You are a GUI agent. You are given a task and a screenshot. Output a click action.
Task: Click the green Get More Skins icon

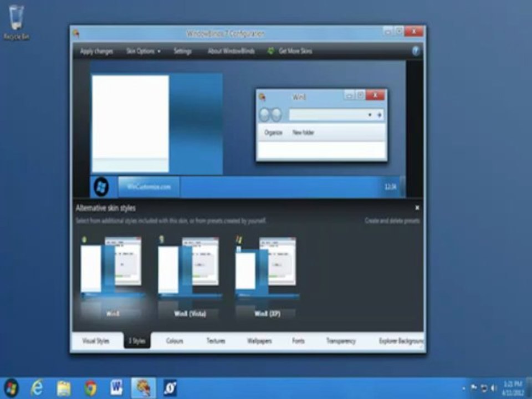coord(271,51)
